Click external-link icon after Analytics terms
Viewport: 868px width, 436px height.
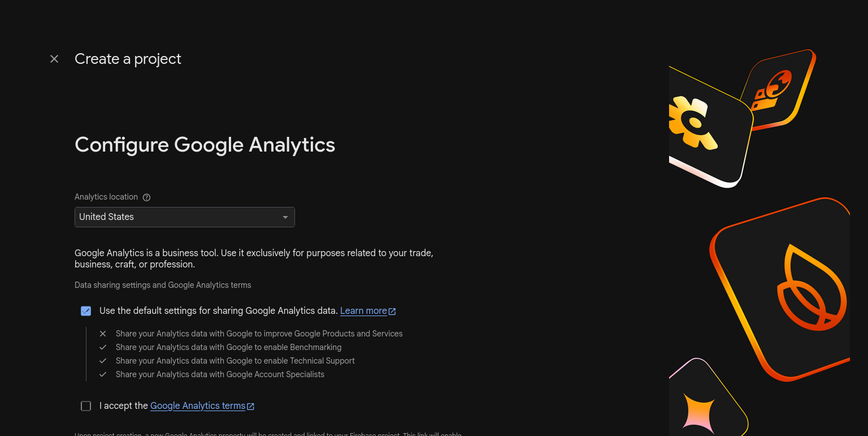point(250,407)
